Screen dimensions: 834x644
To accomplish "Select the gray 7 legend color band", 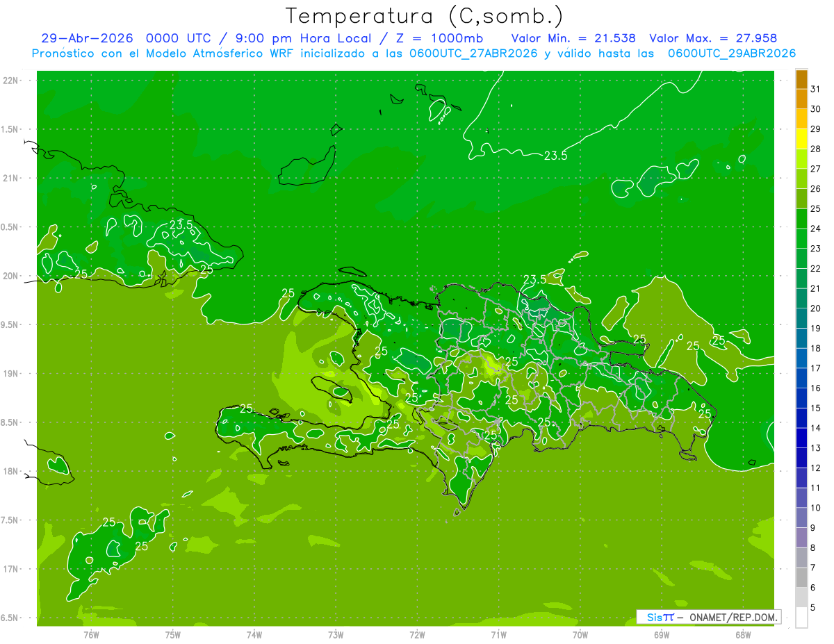I will point(801,558).
